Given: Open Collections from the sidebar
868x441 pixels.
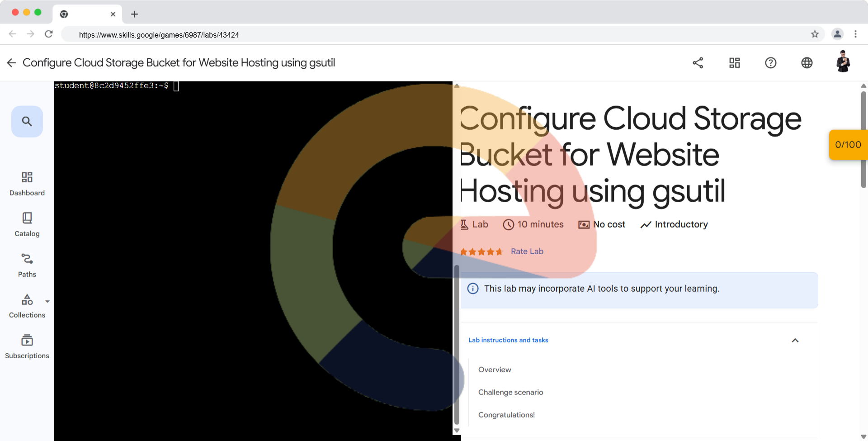Looking at the screenshot, I should (x=27, y=306).
